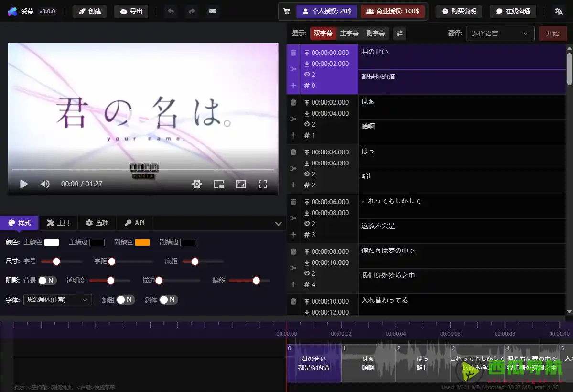Viewport: 573px width, 392px height.
Task: Open the 购买说明 purchase instructions
Action: pos(458,11)
